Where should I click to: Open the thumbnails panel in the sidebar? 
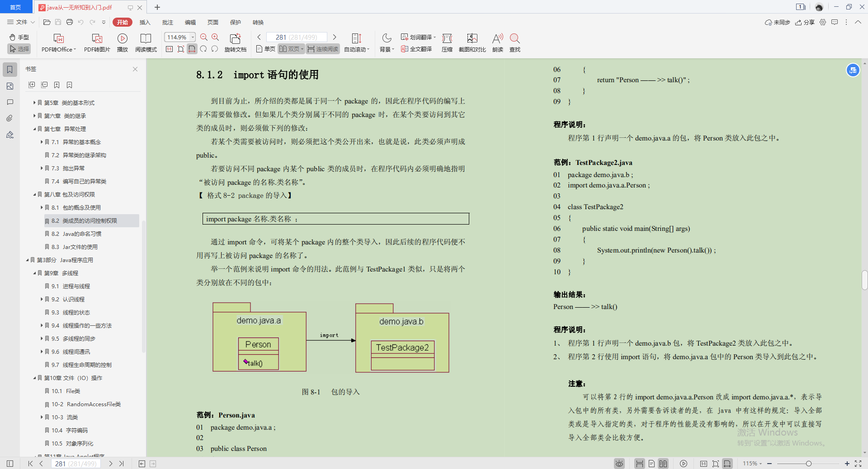coord(10,86)
